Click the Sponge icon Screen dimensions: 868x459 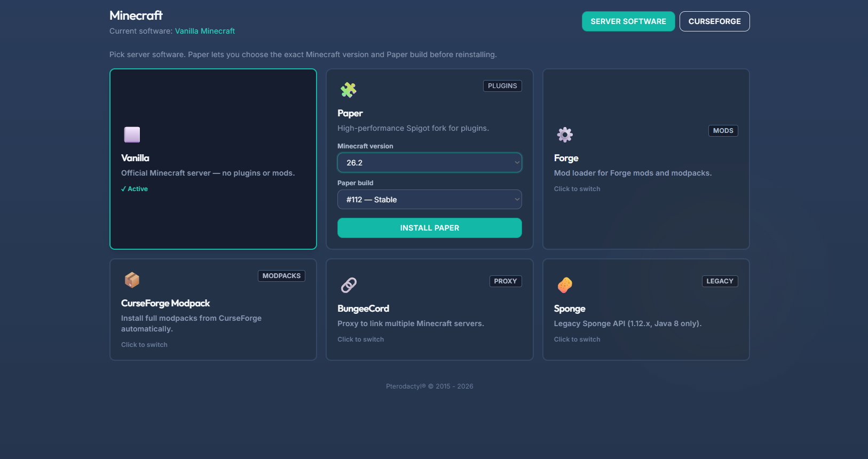point(565,285)
